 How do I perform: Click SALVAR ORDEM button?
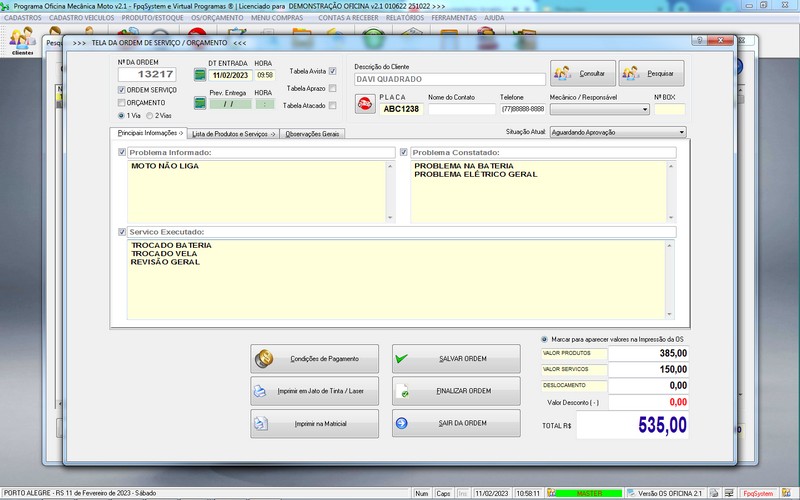456,359
